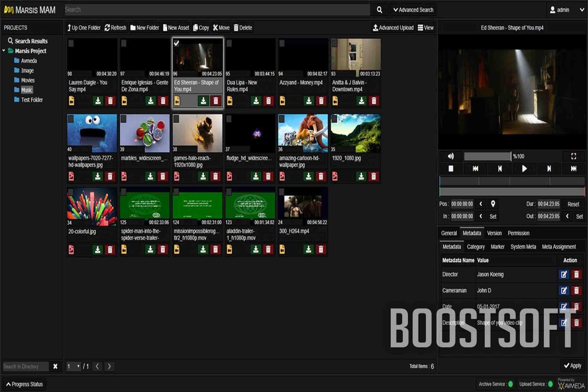Edit the Director metadata row
Screen dimensions: 588x392
(564, 274)
